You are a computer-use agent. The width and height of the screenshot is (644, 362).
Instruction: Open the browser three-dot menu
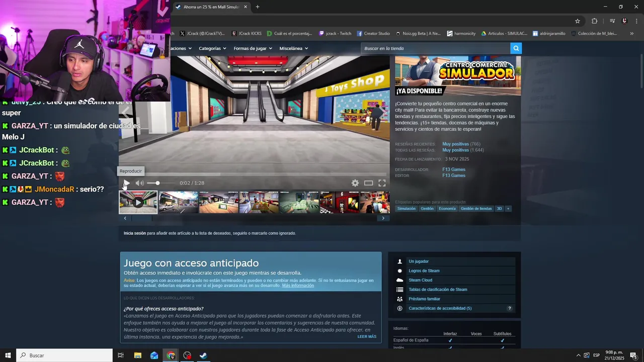tap(637, 21)
